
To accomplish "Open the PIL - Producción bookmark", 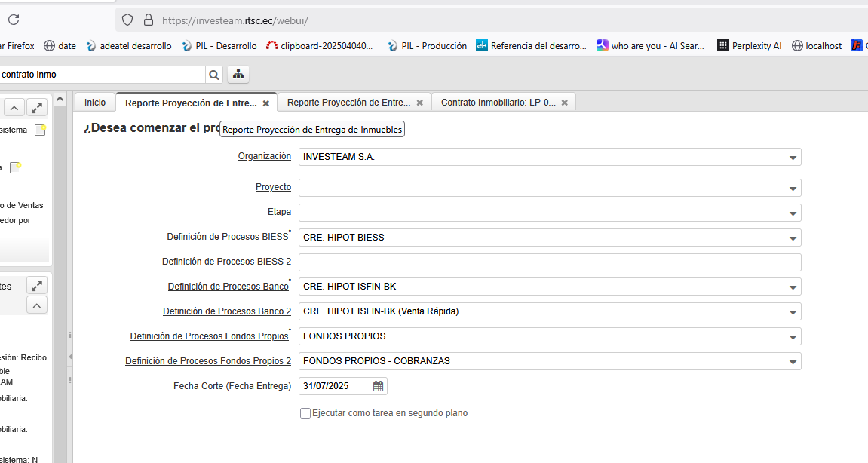I will coord(427,46).
